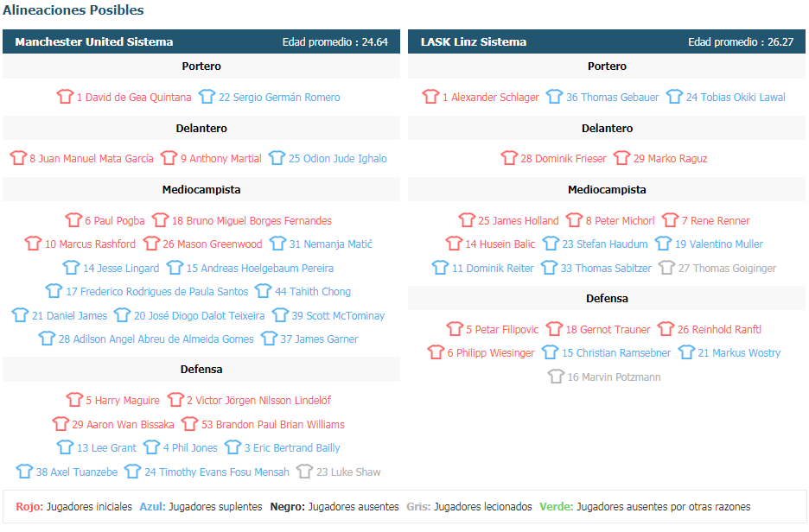Image resolution: width=809 pixels, height=532 pixels.
Task: Click the blue shirt icon beside Markus Wostry
Action: [686, 352]
